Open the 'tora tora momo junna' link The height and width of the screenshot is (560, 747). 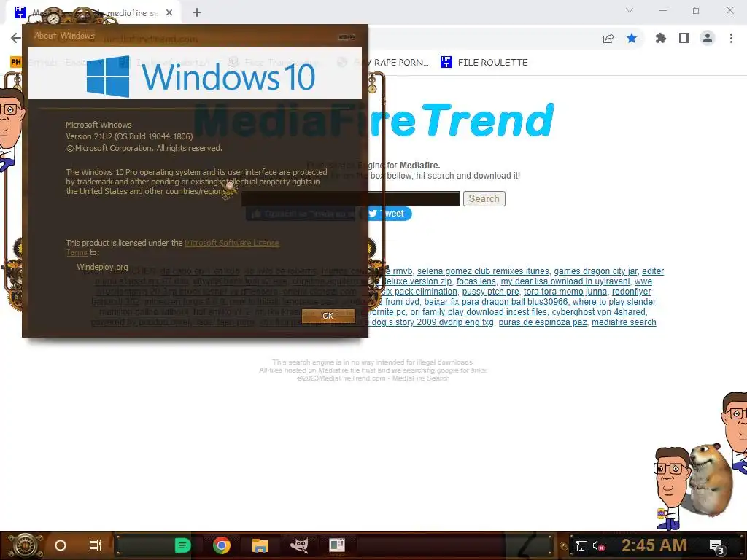[565, 292]
